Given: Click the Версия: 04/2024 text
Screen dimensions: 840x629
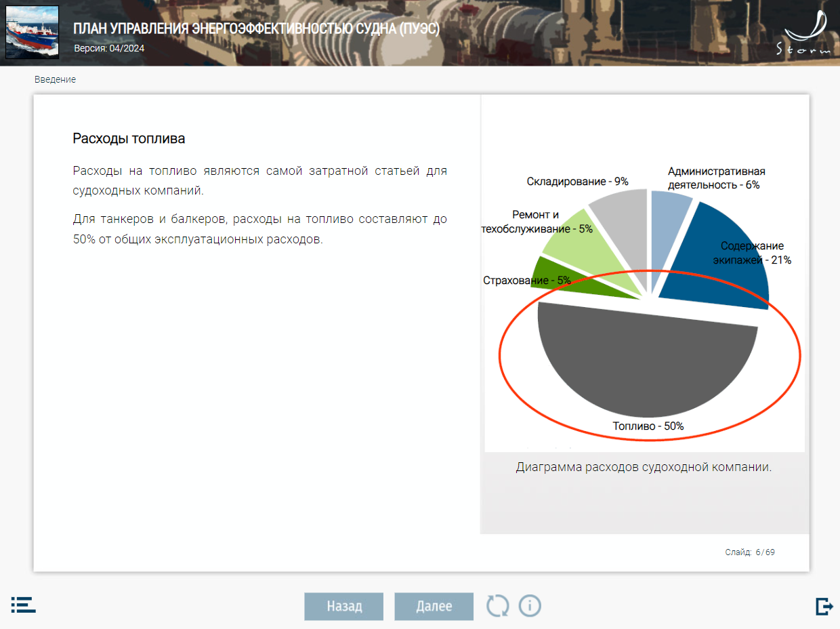Looking at the screenshot, I should [x=109, y=48].
